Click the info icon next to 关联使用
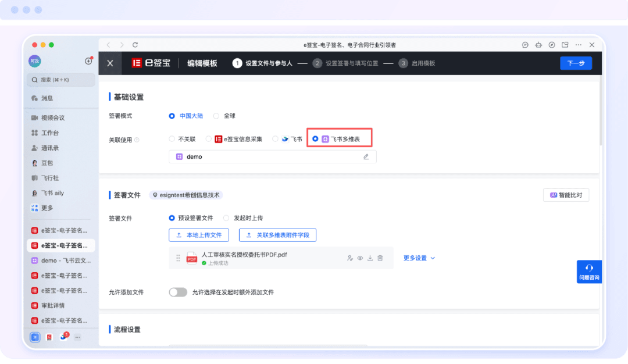The height and width of the screenshot is (364, 628). tap(137, 140)
